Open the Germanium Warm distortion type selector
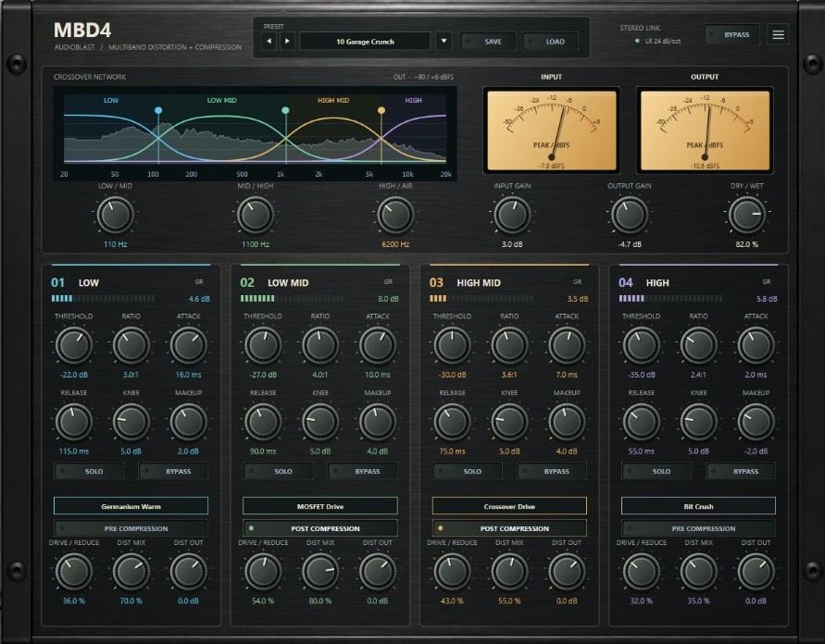 pyautogui.click(x=131, y=506)
